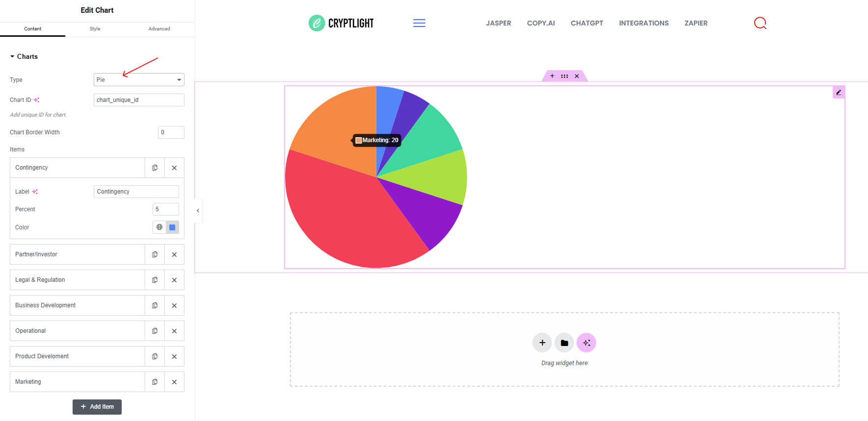This screenshot has width=868, height=421.
Task: Open CHATGPT nav menu item
Action: pyautogui.click(x=587, y=23)
